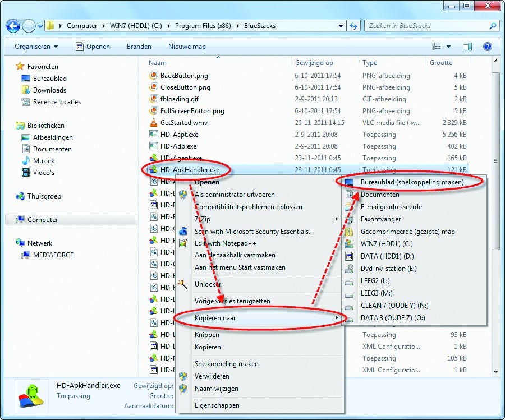Open Bureaublad in Favorieten
Image resolution: width=505 pixels, height=420 pixels.
click(49, 78)
